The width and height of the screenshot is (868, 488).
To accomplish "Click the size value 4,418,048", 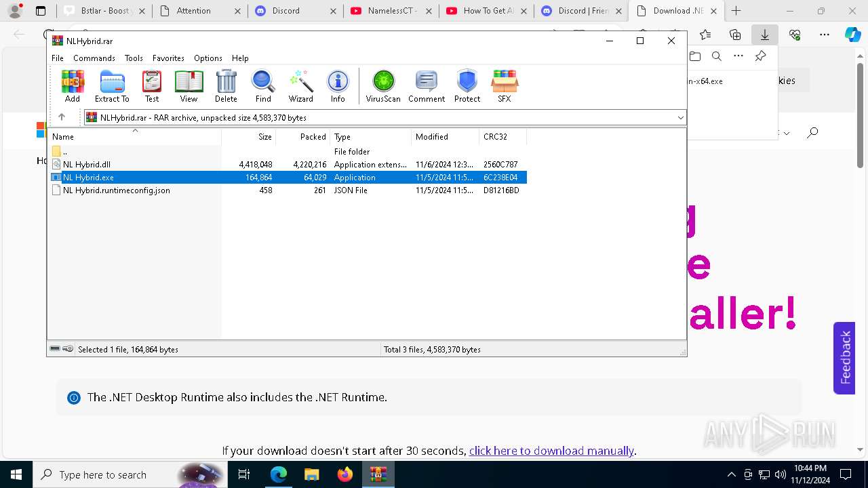I will [256, 165].
